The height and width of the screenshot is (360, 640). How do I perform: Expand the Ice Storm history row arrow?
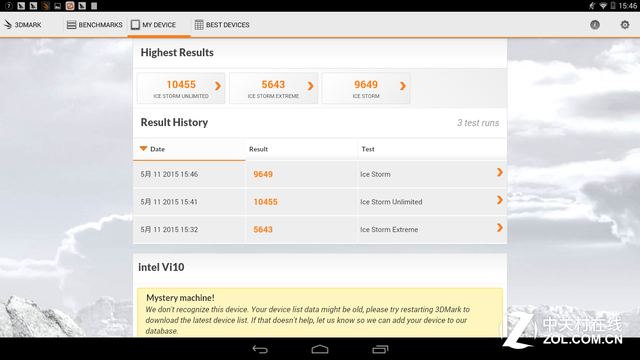[500, 172]
